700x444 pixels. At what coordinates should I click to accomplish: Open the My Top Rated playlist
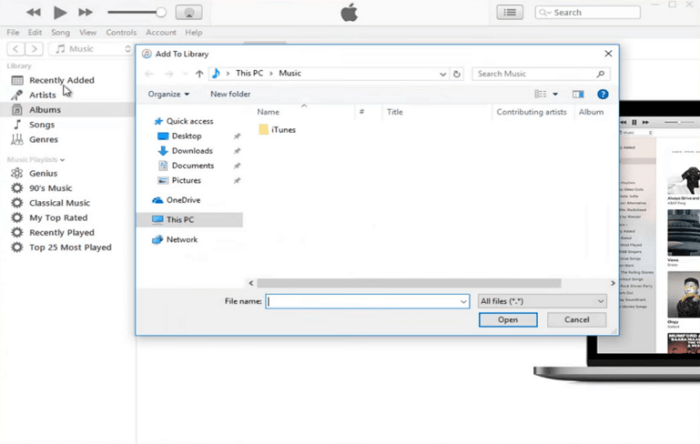58,218
